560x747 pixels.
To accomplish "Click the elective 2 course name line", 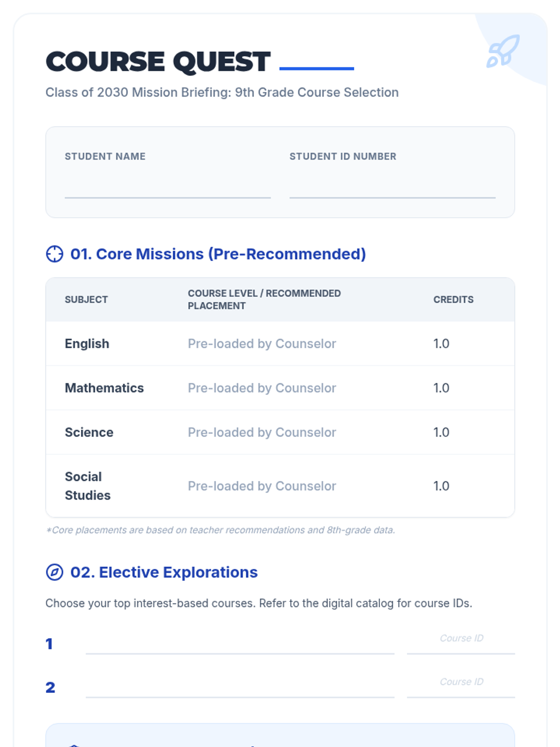I will click(240, 687).
